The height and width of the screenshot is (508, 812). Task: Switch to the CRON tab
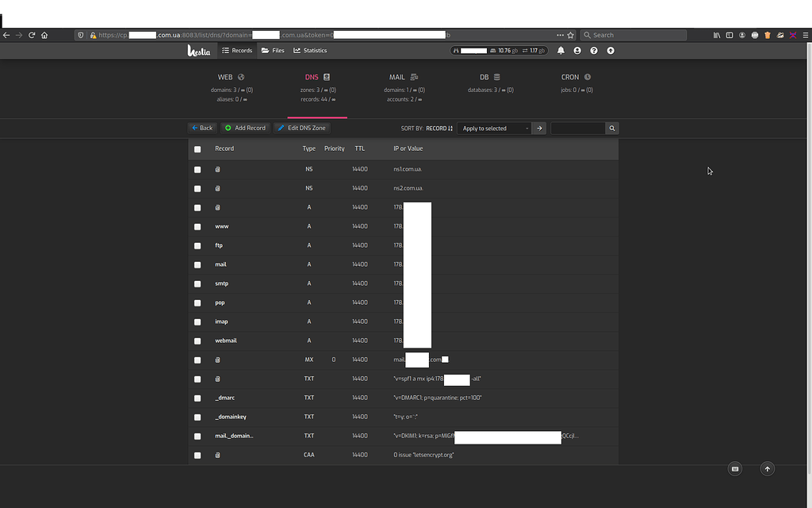[x=576, y=83]
